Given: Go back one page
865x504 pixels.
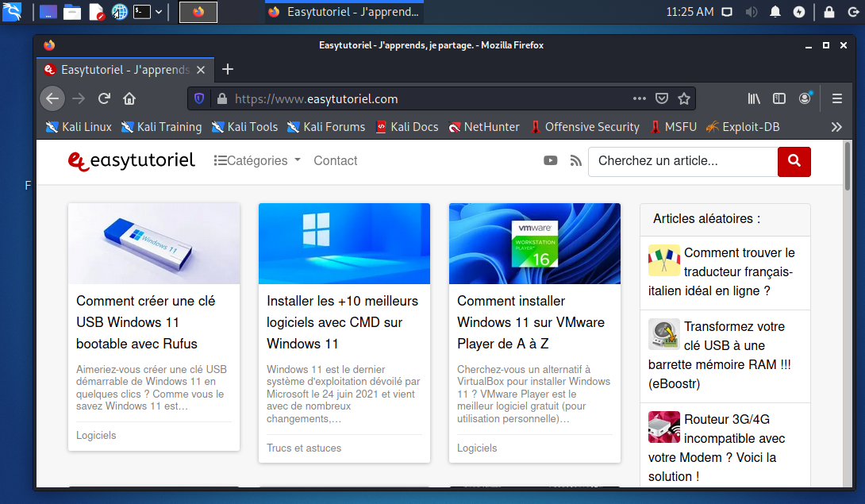Looking at the screenshot, I should click(x=52, y=98).
